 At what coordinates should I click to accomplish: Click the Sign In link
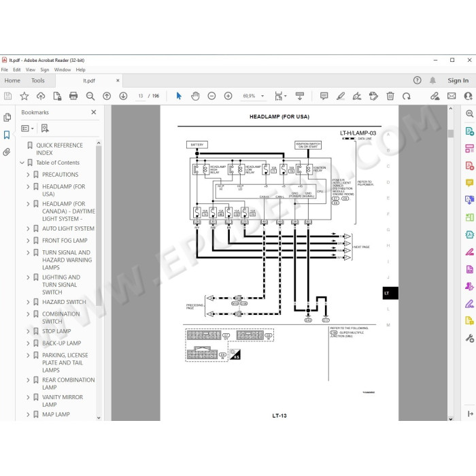pos(458,80)
